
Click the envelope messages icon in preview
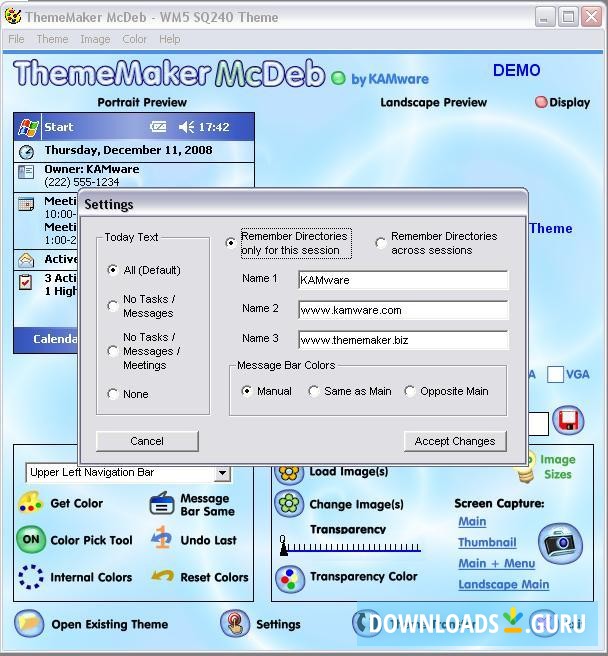click(26, 260)
